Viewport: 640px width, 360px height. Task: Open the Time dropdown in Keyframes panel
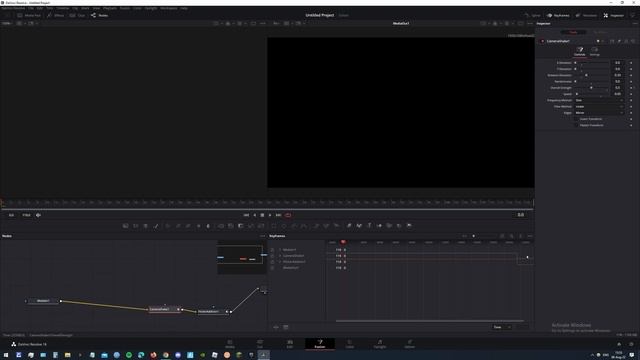[x=502, y=327]
